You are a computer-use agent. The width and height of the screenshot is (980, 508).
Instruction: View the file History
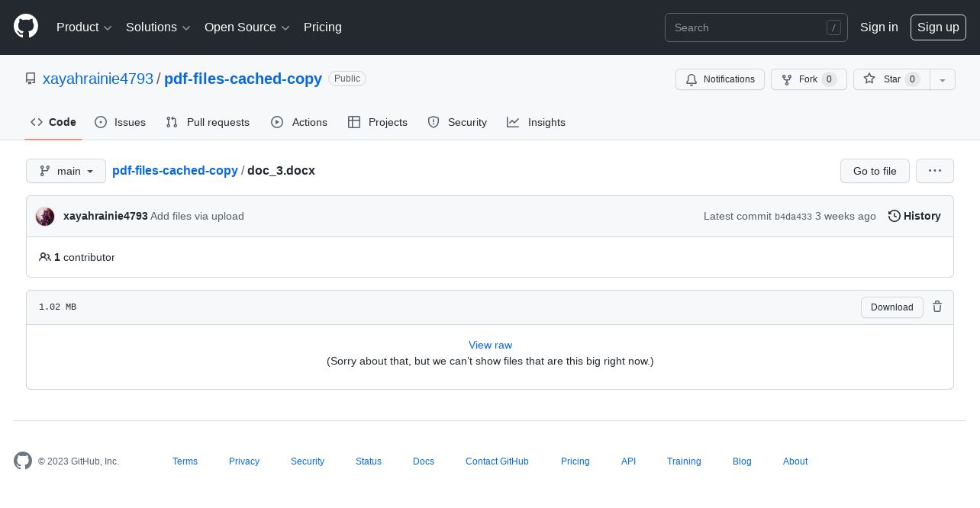coord(914,216)
